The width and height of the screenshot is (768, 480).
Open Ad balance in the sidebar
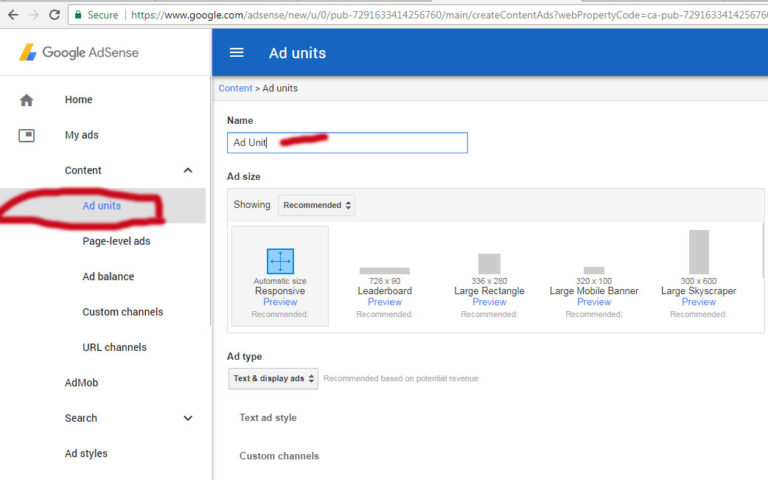click(x=108, y=277)
